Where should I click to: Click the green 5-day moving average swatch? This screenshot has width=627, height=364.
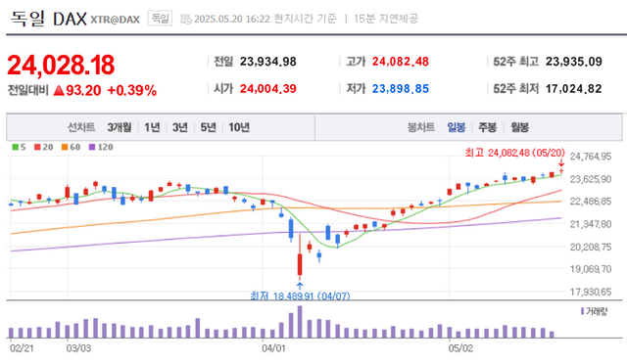click(16, 147)
